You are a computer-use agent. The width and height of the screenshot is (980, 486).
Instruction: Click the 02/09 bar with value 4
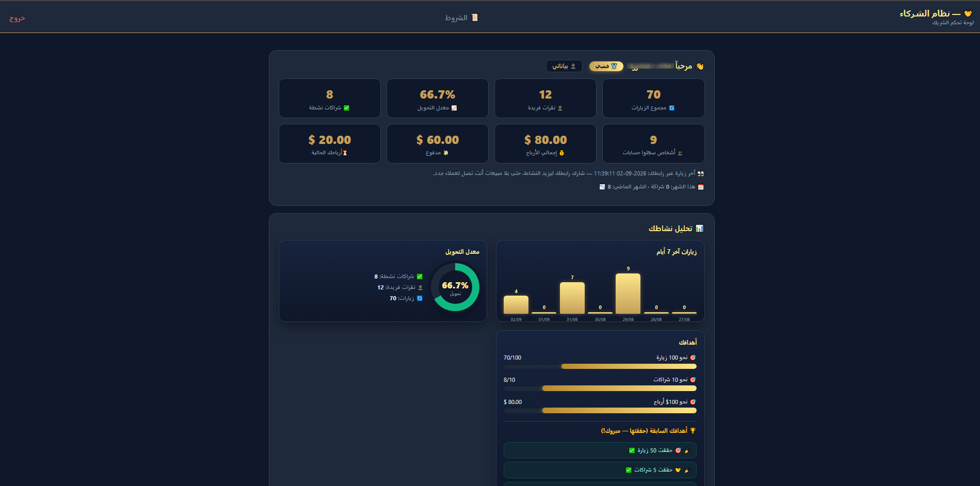(516, 304)
